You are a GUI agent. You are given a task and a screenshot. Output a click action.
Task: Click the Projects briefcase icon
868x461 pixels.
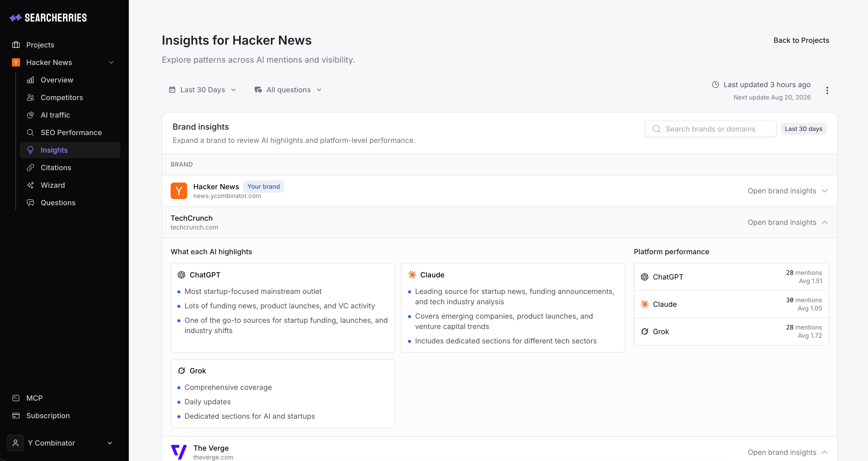pyautogui.click(x=16, y=45)
